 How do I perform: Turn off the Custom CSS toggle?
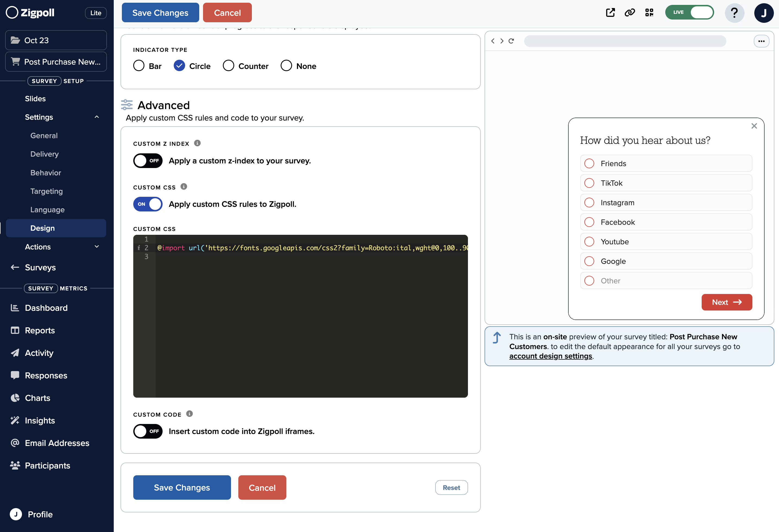(x=148, y=204)
